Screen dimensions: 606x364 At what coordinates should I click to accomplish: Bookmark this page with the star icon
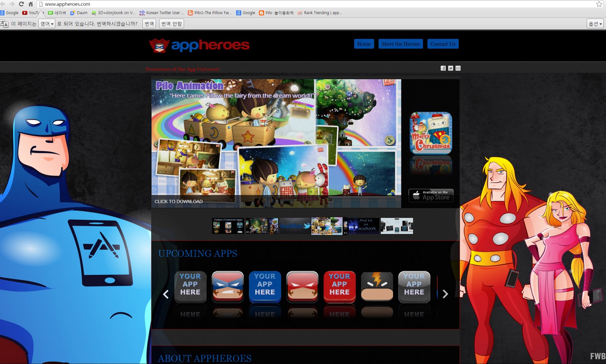(x=599, y=4)
